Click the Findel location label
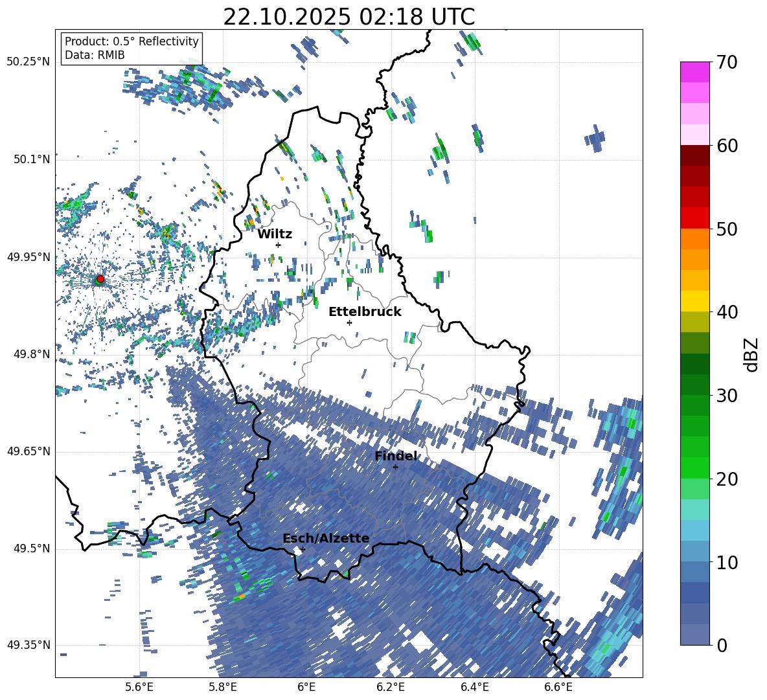The image size is (767, 700). (x=396, y=456)
